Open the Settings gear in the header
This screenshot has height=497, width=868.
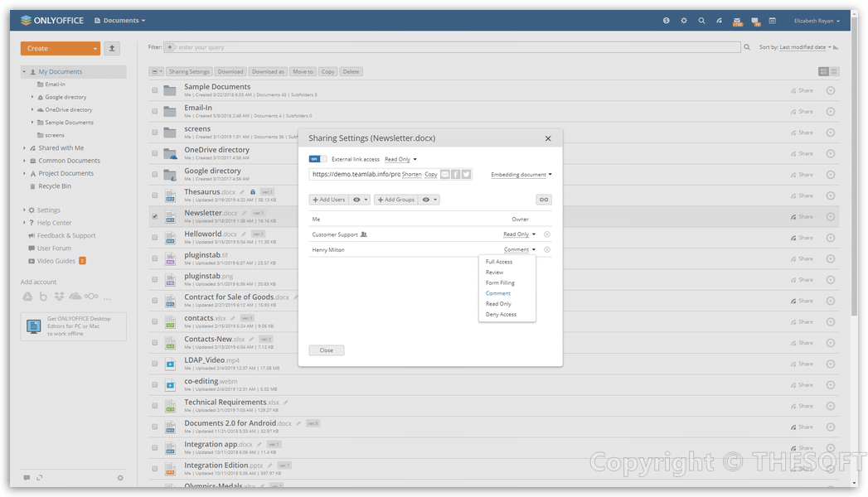[x=684, y=21]
